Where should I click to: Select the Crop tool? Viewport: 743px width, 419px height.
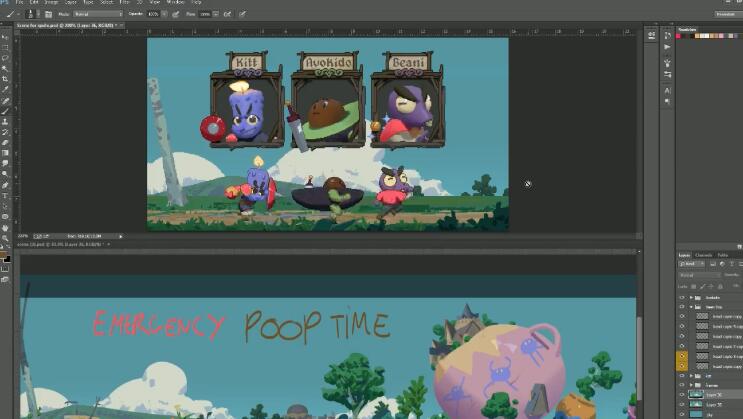(5, 79)
